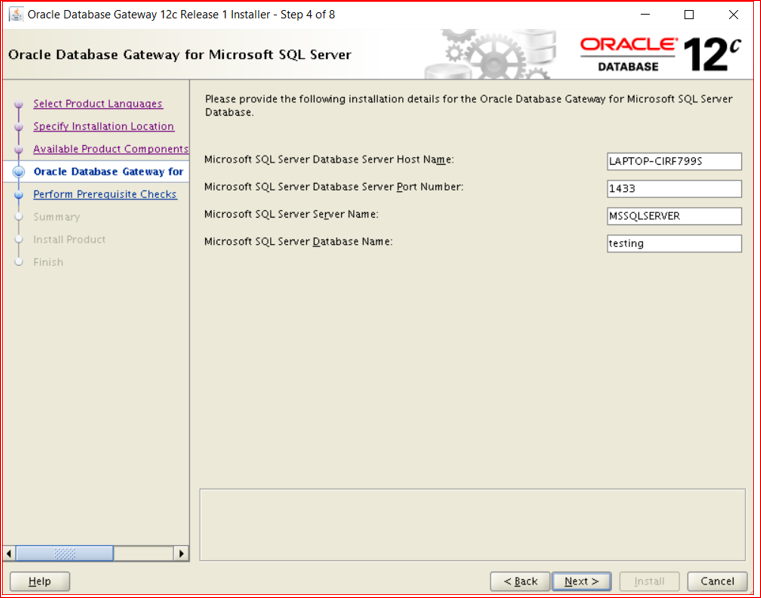Minimize the installer window
This screenshot has width=761, height=598.
point(645,15)
